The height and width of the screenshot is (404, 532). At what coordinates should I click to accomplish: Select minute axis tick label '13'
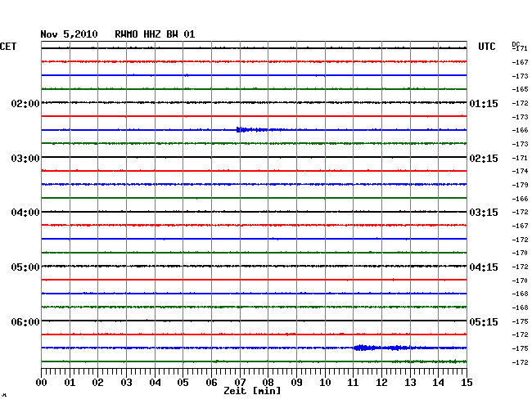(410, 382)
